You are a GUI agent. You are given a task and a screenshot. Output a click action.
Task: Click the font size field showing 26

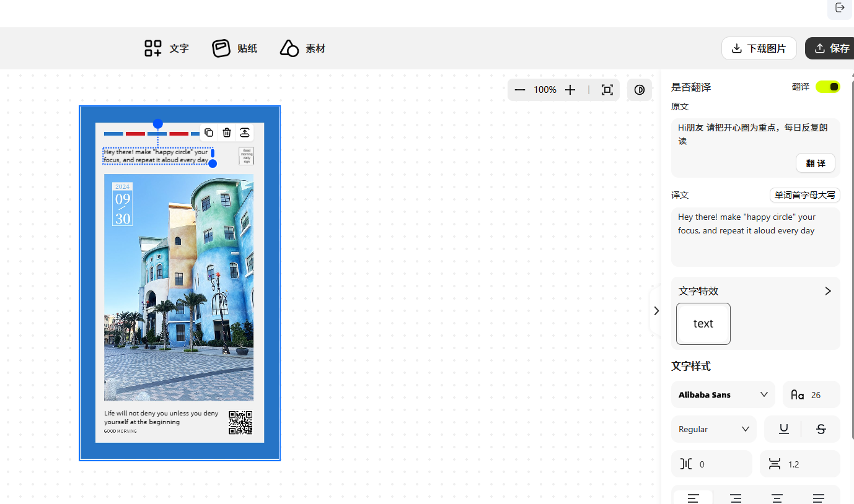coord(812,394)
